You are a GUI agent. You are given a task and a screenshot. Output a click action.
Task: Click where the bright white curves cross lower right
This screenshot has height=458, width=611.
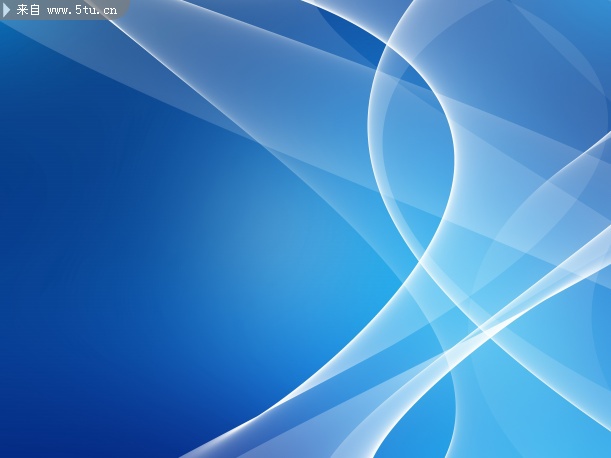coord(487,330)
